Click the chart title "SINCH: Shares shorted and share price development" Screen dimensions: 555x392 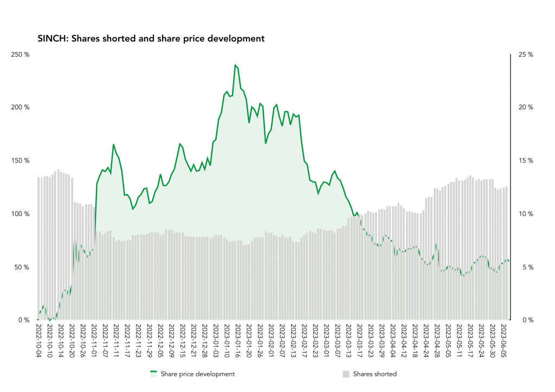click(x=151, y=38)
